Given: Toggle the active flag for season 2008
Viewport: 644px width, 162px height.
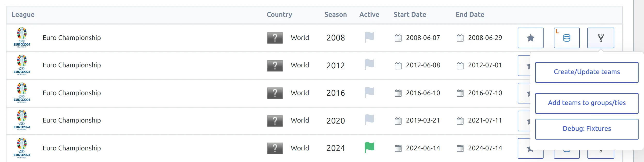Looking at the screenshot, I should [x=369, y=37].
